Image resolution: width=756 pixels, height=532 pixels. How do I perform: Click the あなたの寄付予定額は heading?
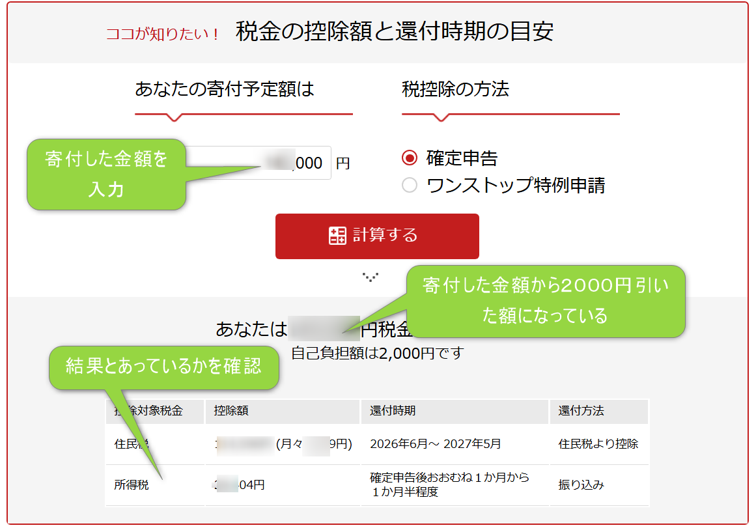click(x=225, y=89)
